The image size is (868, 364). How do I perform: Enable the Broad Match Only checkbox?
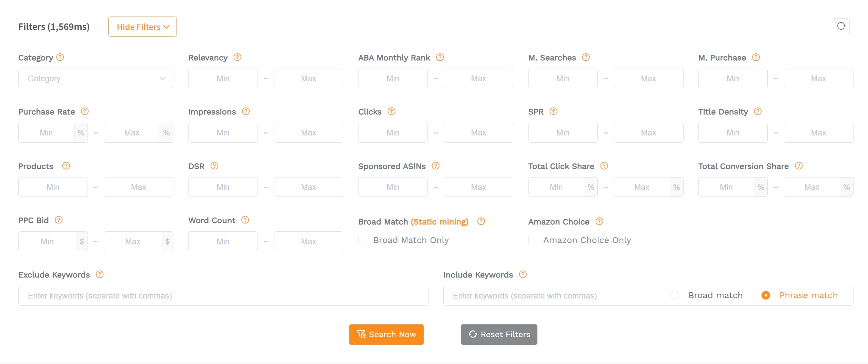362,240
